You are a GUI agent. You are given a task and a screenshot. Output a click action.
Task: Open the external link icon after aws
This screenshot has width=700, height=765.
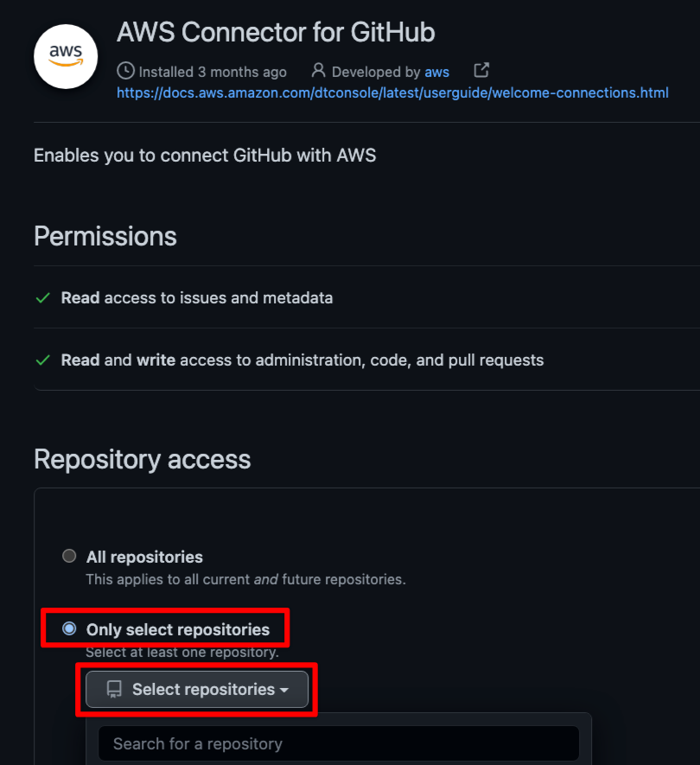(481, 71)
